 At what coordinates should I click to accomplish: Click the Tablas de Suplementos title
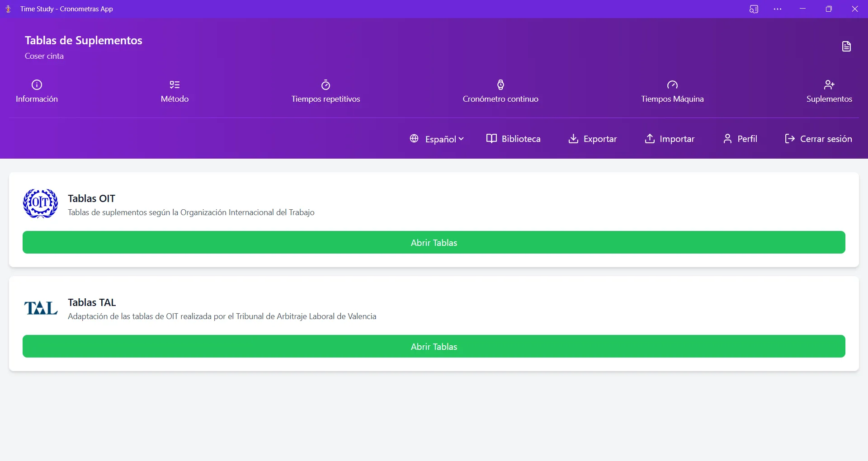click(x=84, y=40)
